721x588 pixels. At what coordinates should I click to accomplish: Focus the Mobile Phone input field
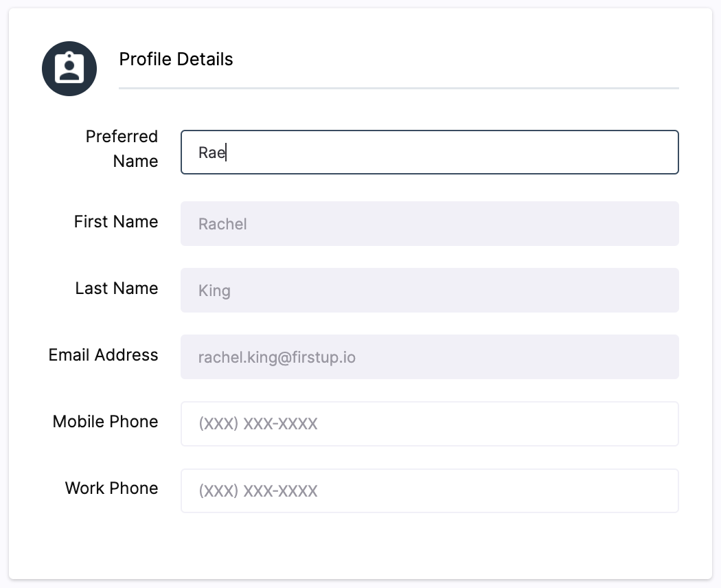tap(429, 424)
